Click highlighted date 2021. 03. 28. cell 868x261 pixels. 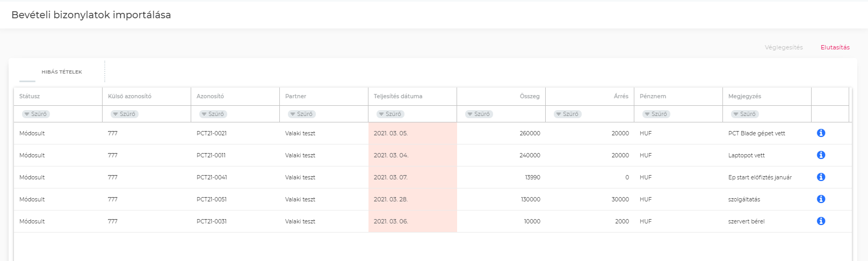coord(391,199)
